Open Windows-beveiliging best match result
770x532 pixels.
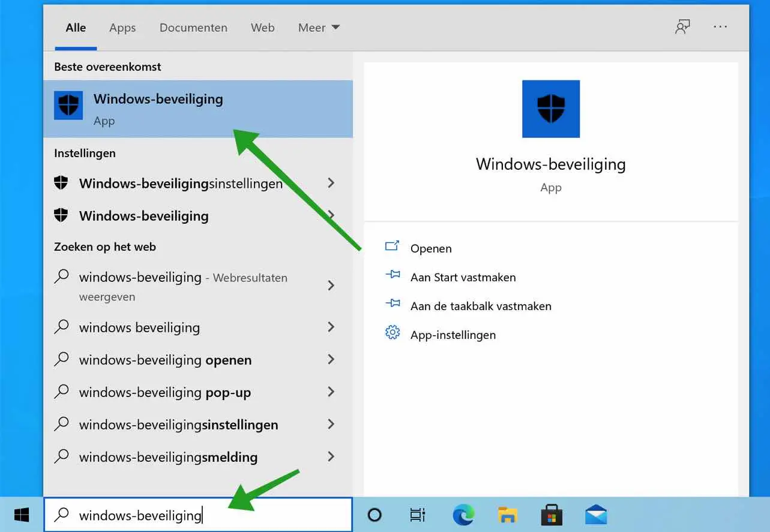[x=198, y=109]
